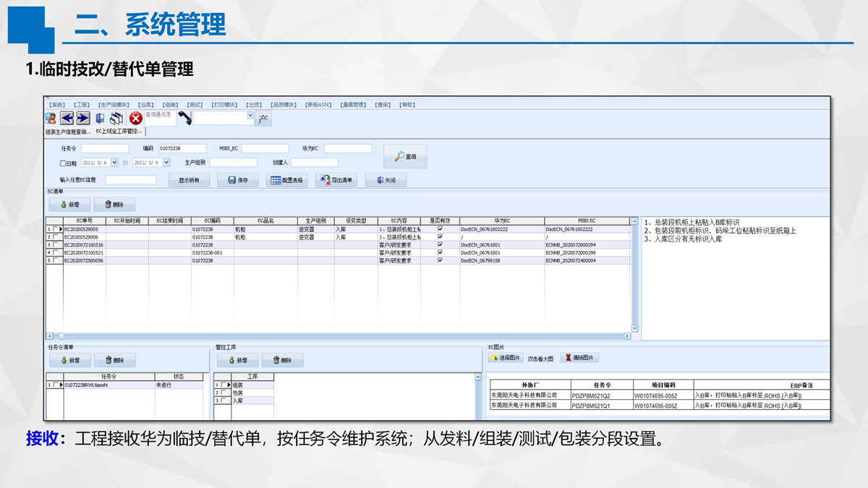
Task: Open 配置表格 with the grid icon
Action: pyautogui.click(x=286, y=180)
